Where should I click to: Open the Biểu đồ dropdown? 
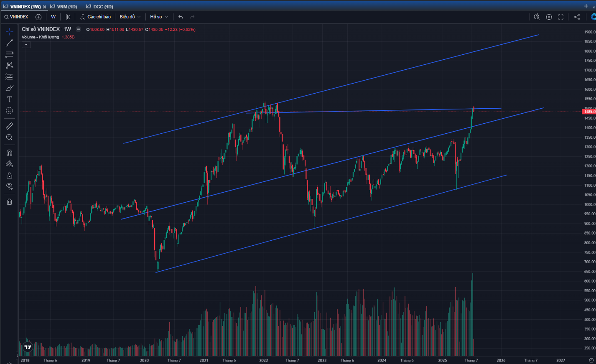pos(130,17)
